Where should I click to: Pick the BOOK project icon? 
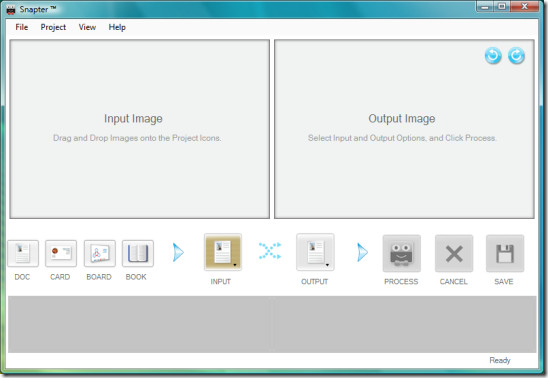pyautogui.click(x=138, y=253)
